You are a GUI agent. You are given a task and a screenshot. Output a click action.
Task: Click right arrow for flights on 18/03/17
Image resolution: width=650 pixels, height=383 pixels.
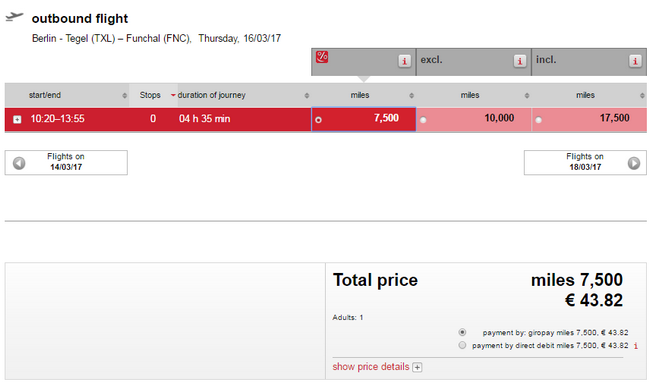click(x=633, y=163)
